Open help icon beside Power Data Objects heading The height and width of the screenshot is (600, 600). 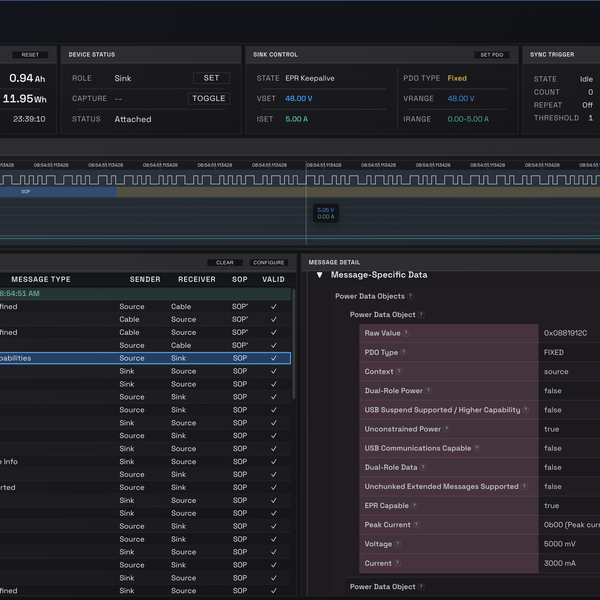point(410,296)
